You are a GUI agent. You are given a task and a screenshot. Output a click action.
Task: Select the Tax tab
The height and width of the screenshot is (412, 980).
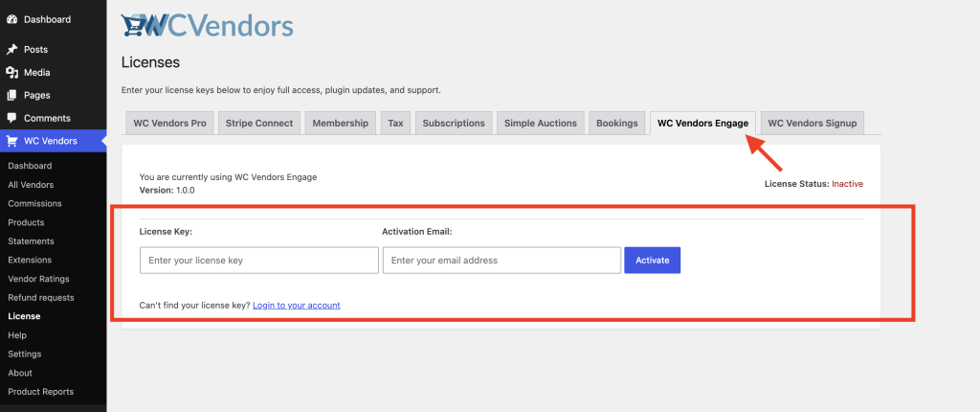coord(395,124)
